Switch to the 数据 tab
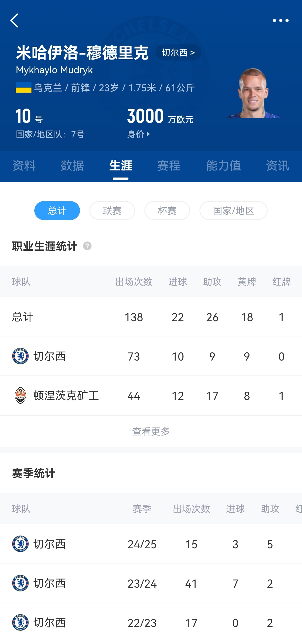Viewport: 302px width, 644px height. pos(72,166)
